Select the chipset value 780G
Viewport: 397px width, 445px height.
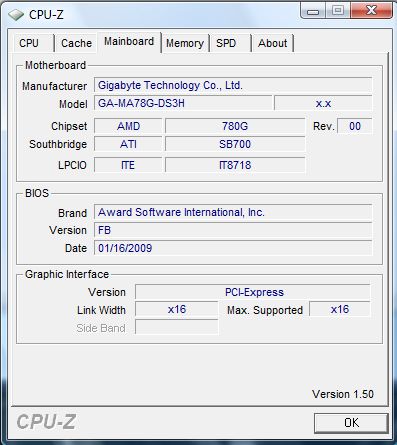tap(235, 126)
